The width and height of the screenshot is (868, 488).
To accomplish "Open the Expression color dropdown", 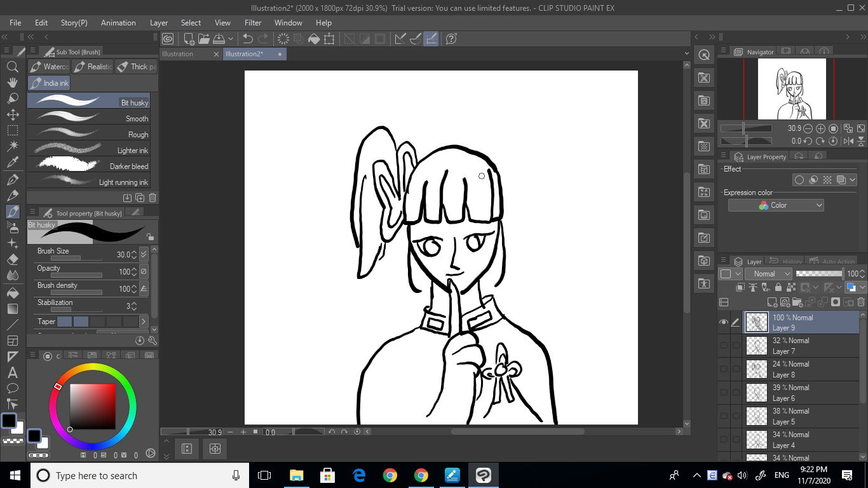I will coord(776,205).
